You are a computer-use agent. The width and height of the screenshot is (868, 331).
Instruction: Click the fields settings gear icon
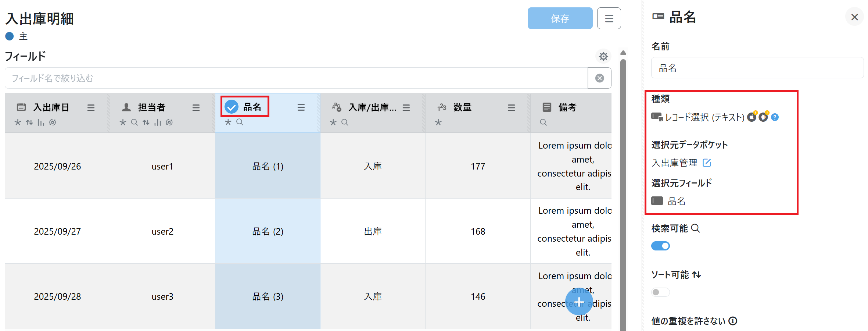(x=603, y=56)
